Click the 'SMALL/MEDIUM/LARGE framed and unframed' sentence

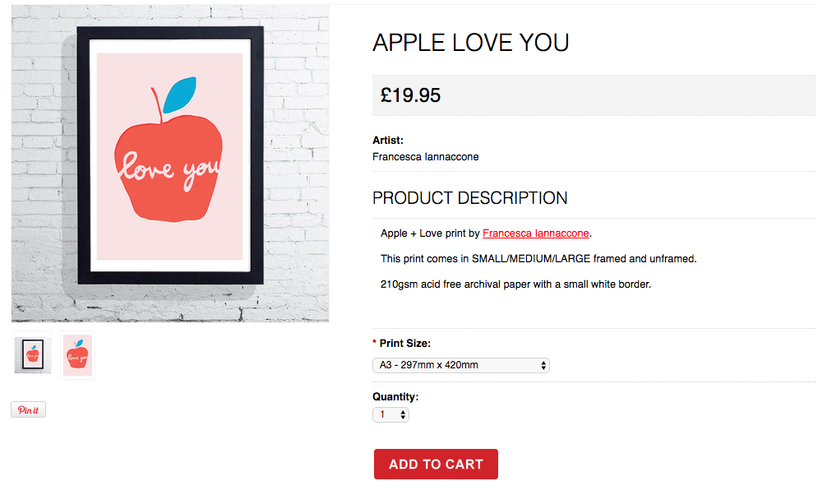tap(538, 259)
